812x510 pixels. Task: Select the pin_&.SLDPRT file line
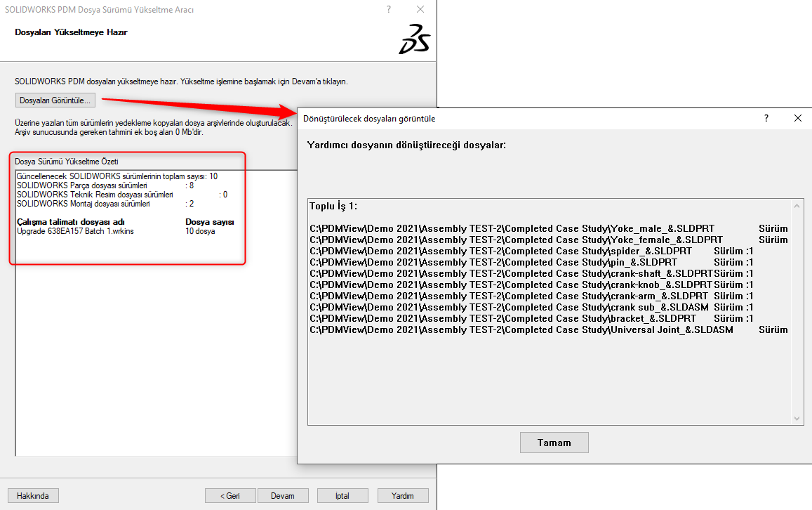click(x=532, y=262)
